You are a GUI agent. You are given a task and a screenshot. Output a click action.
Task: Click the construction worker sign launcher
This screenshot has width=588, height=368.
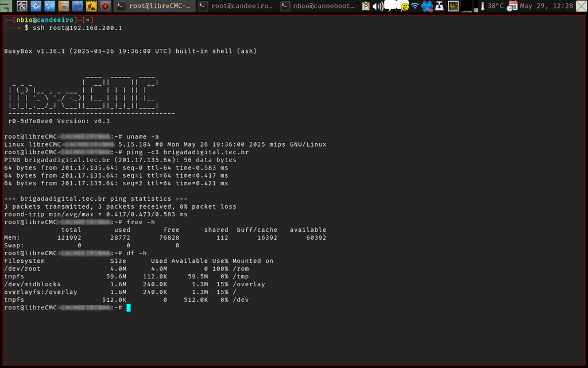[92, 6]
